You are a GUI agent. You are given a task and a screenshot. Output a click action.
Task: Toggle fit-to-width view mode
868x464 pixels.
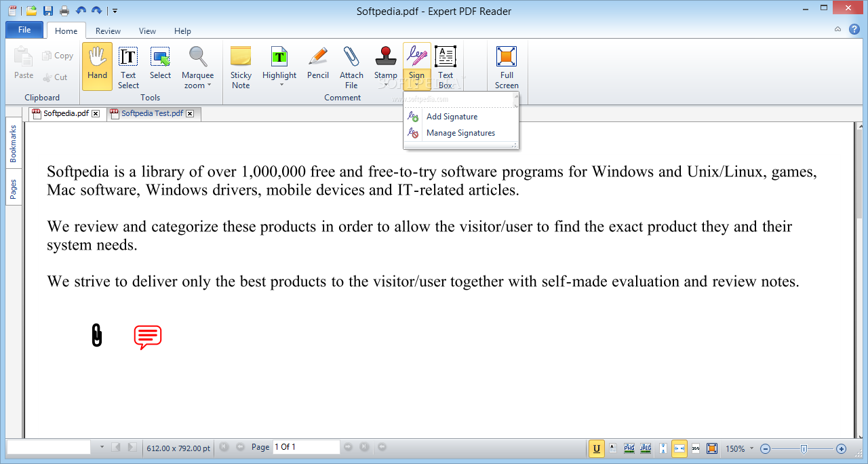pyautogui.click(x=679, y=448)
